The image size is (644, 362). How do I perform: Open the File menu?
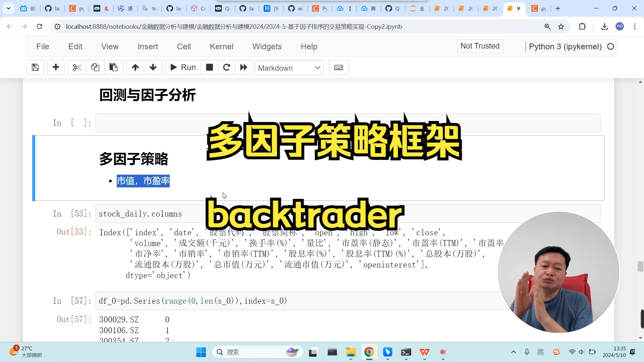43,47
